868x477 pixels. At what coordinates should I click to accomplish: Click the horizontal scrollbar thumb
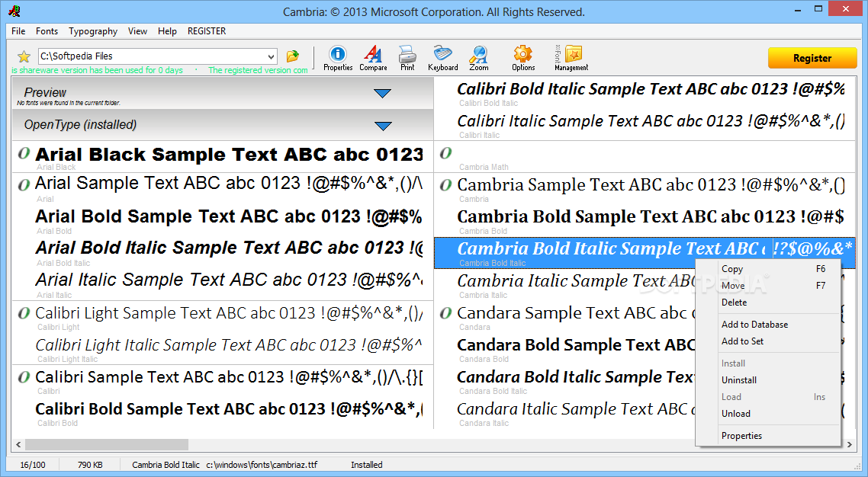click(107, 444)
